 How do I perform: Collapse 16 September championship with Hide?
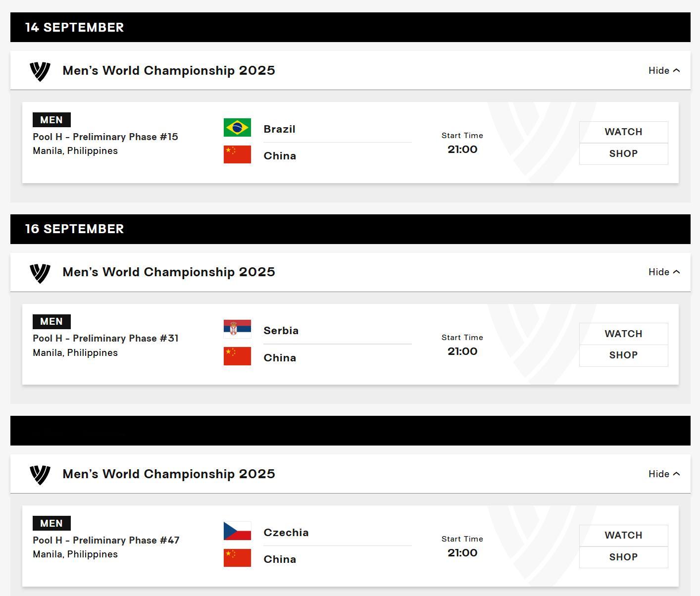click(664, 272)
